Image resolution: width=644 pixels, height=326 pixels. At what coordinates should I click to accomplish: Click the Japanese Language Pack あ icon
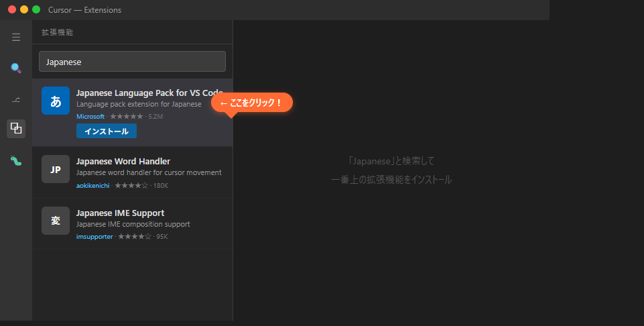[56, 101]
